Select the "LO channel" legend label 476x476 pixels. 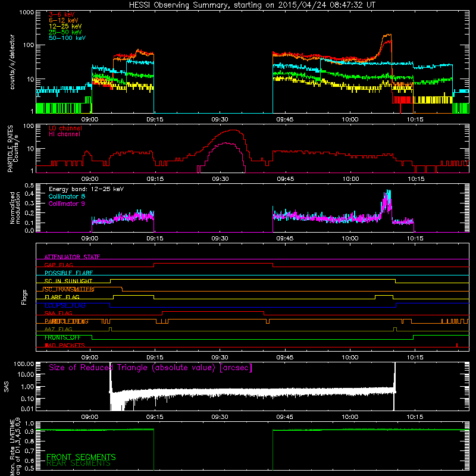[x=65, y=128]
